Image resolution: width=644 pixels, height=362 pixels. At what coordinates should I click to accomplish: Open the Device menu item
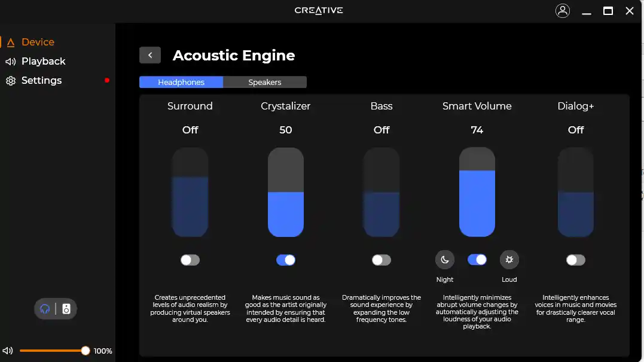[x=38, y=42]
